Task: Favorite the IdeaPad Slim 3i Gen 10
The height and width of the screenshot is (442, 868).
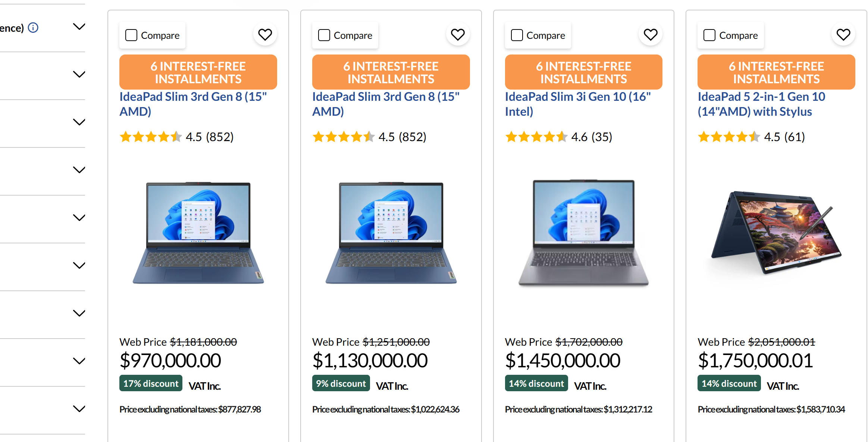Action: [x=651, y=35]
